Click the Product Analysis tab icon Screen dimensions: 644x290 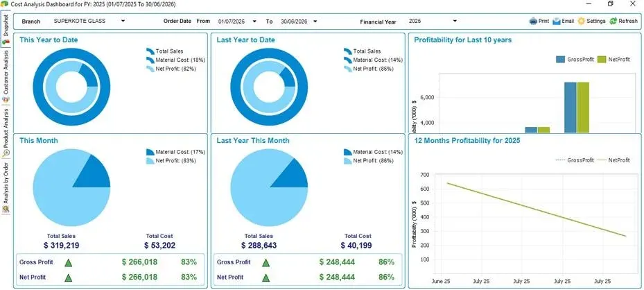pyautogui.click(x=6, y=153)
